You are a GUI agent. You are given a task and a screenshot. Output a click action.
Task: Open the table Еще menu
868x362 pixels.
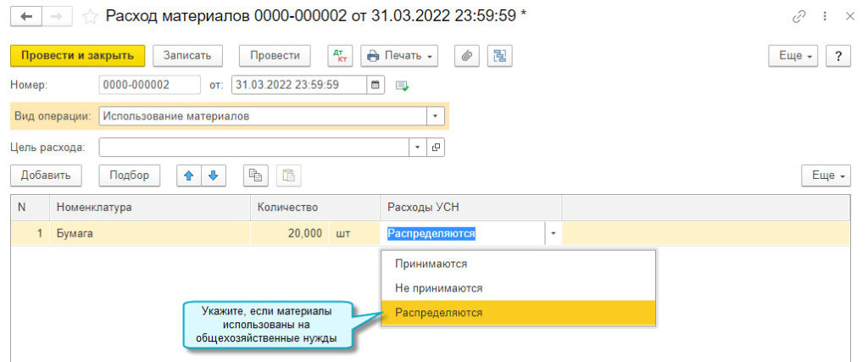(826, 175)
